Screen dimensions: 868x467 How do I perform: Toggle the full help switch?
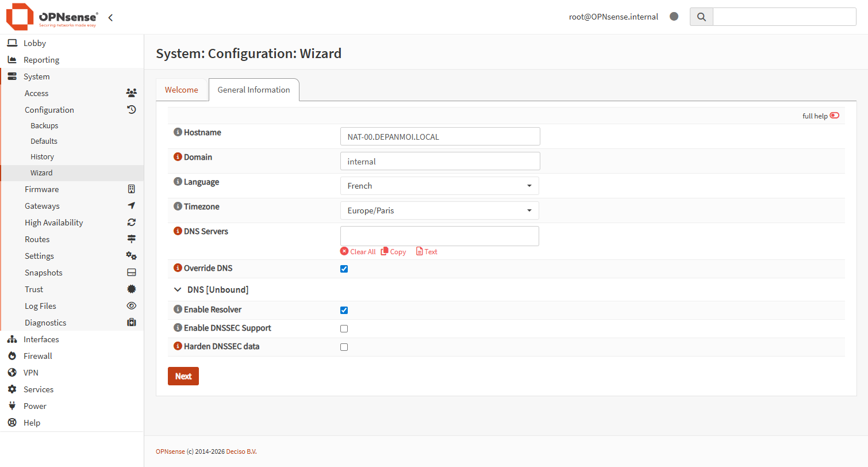click(834, 116)
